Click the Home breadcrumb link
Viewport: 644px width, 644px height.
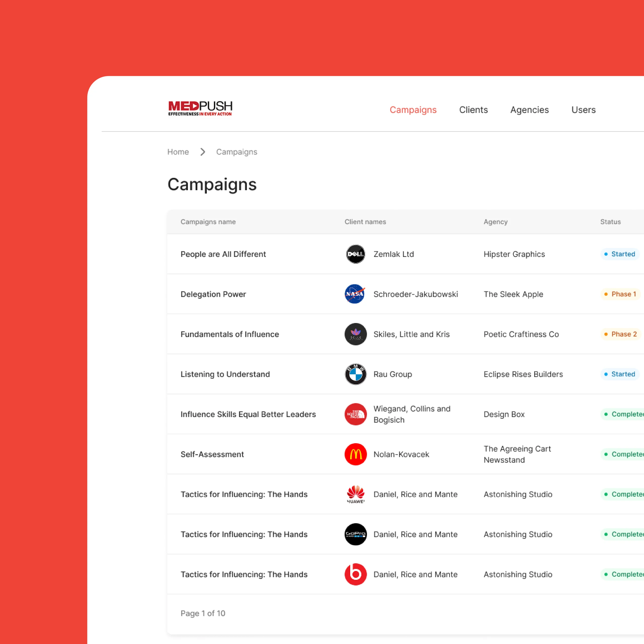[x=178, y=152]
